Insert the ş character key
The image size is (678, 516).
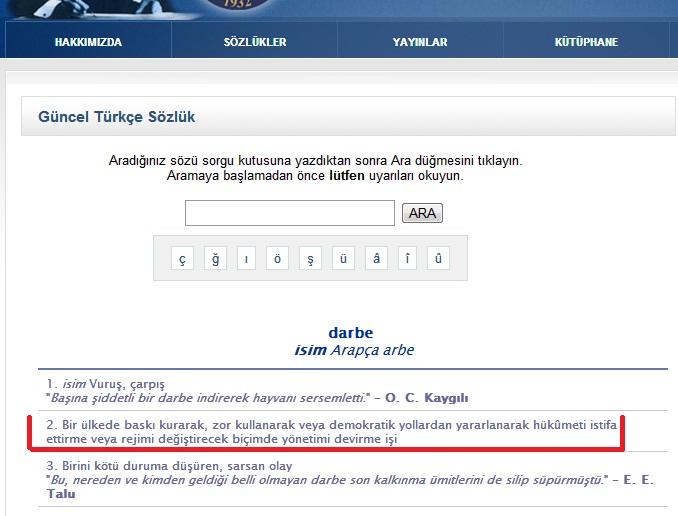[x=310, y=258]
